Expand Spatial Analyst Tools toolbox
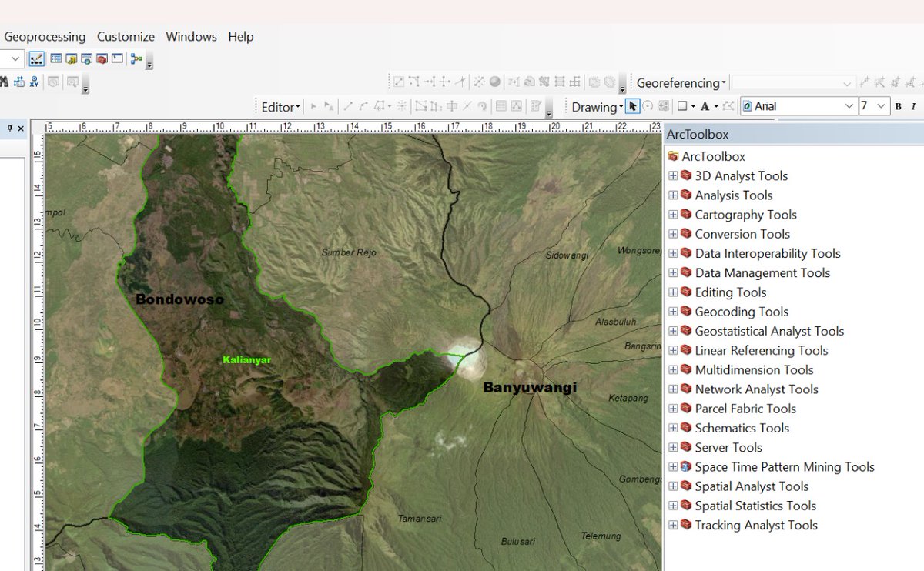Viewport: 924px width, 571px height. click(673, 486)
